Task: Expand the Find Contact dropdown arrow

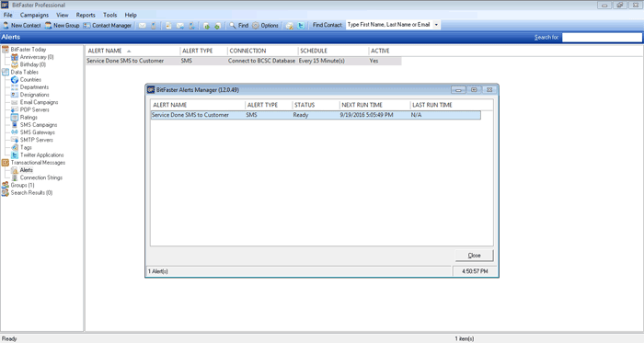Action: click(436, 25)
